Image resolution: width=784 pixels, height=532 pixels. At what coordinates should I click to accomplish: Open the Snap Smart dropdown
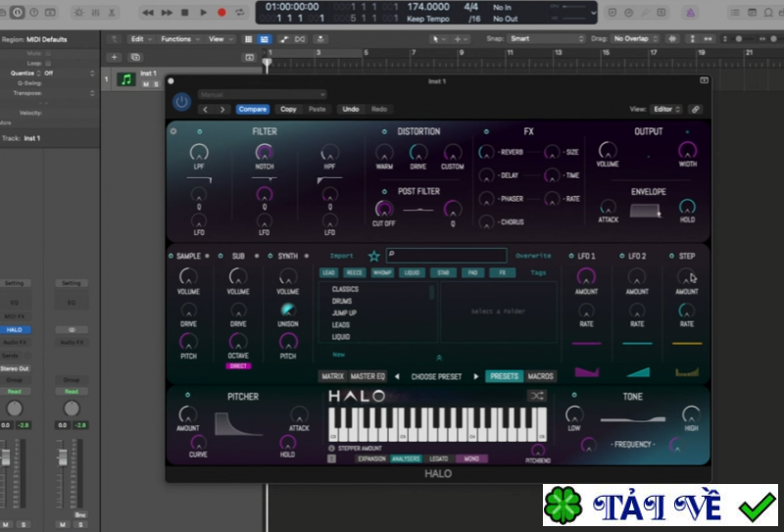[547, 39]
